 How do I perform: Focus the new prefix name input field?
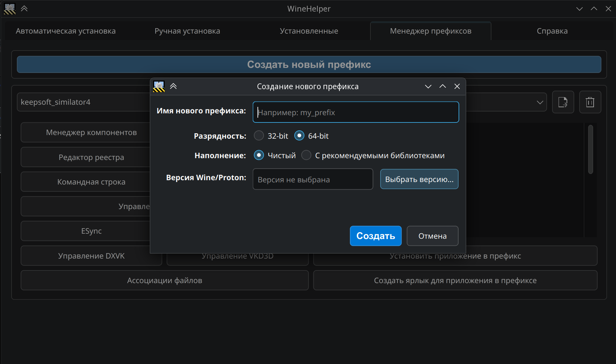(356, 112)
